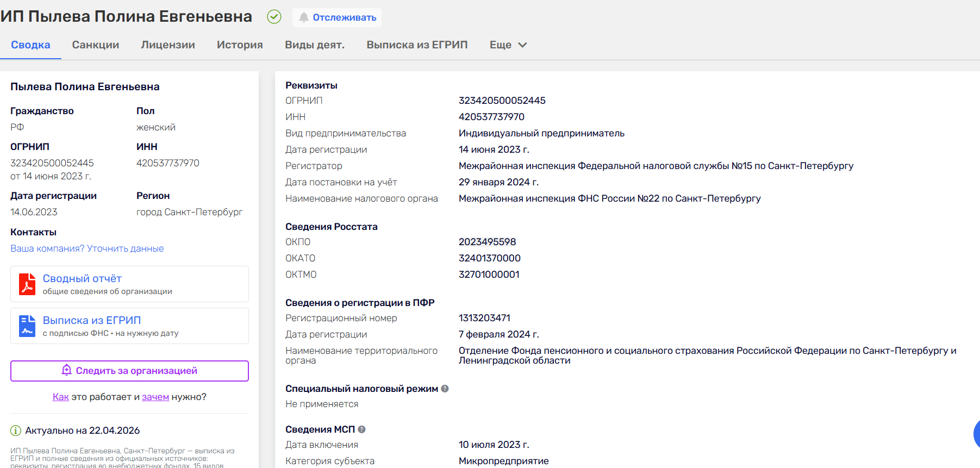Click the blue document icon for Выписка из ЕГРИП
Screen dimensions: 980x468
pyautogui.click(x=27, y=326)
